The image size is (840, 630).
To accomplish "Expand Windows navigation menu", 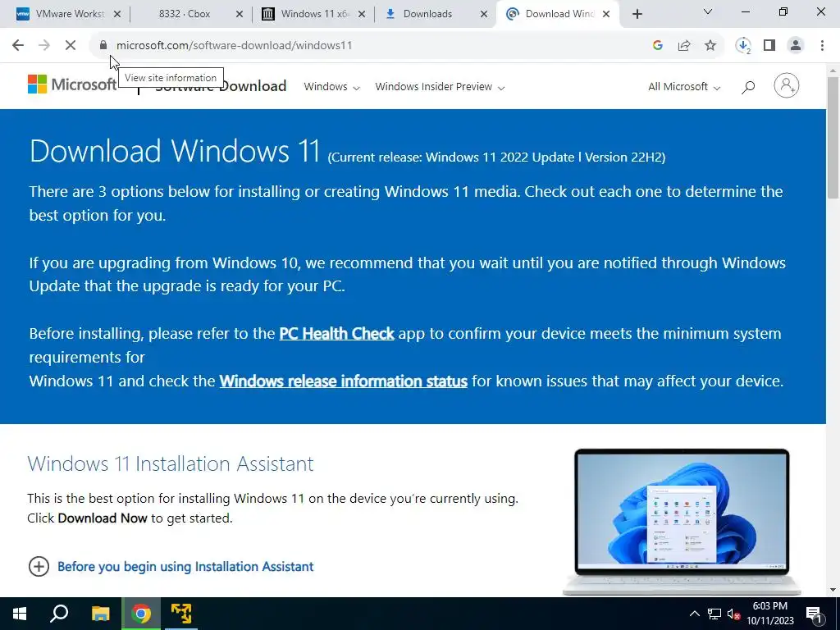I will (x=331, y=87).
